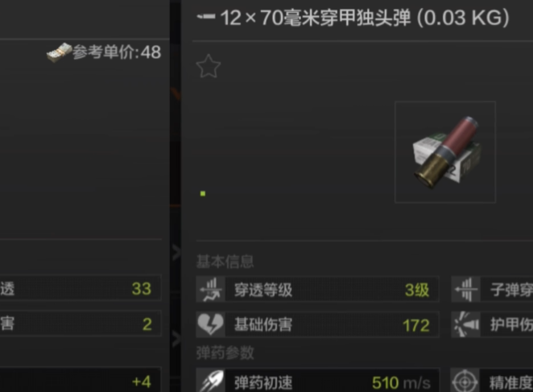Click the left panel row showing 2
533x392 pixels.
click(x=81, y=324)
